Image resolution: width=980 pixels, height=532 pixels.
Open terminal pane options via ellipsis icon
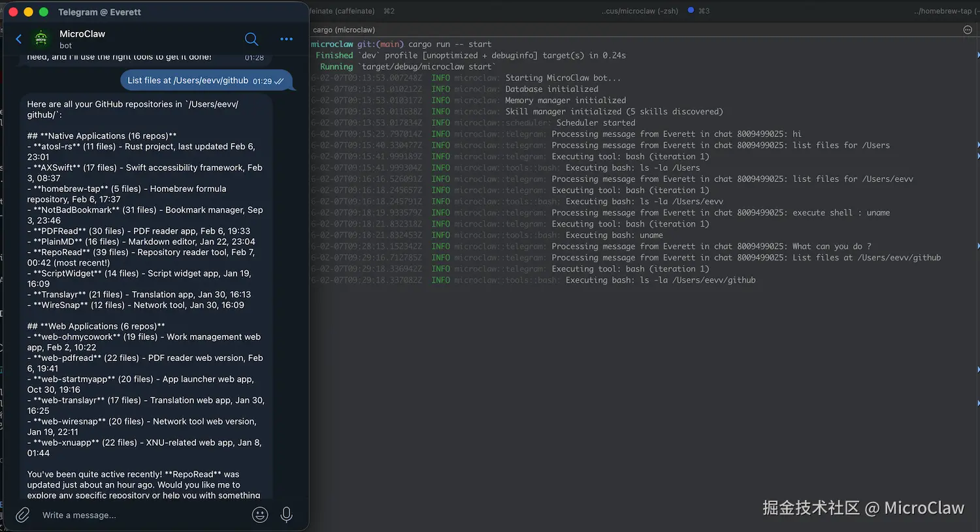point(968,29)
